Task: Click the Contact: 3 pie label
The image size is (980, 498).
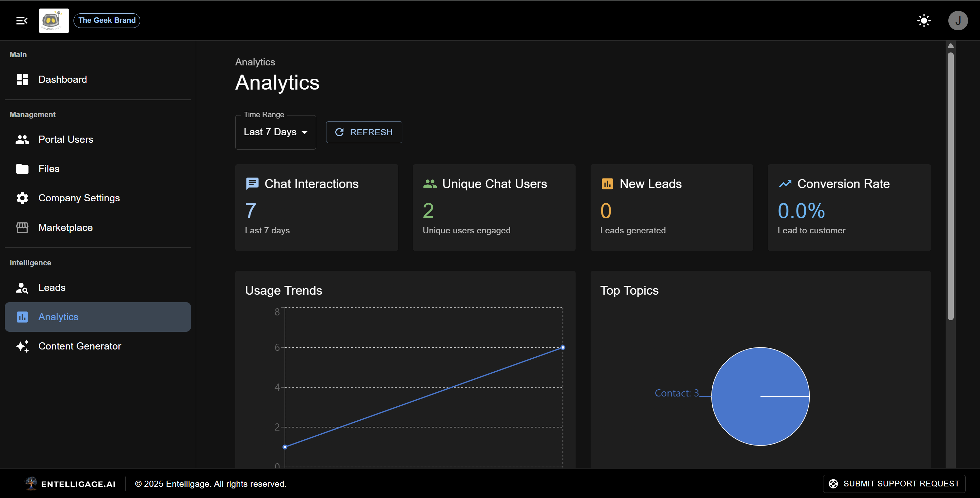Action: coord(677,393)
